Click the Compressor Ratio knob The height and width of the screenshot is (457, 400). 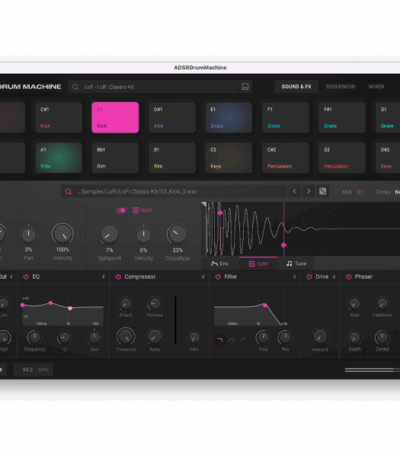(155, 337)
